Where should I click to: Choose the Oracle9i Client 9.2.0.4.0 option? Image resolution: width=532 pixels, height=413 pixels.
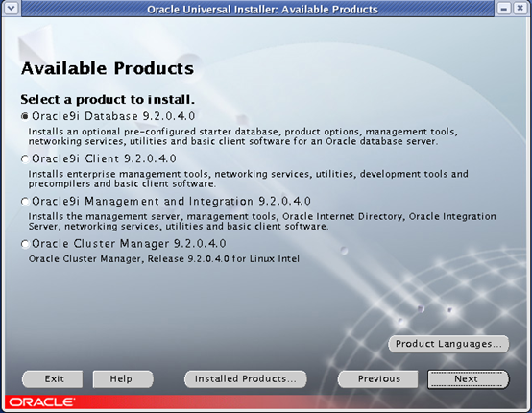pos(25,159)
